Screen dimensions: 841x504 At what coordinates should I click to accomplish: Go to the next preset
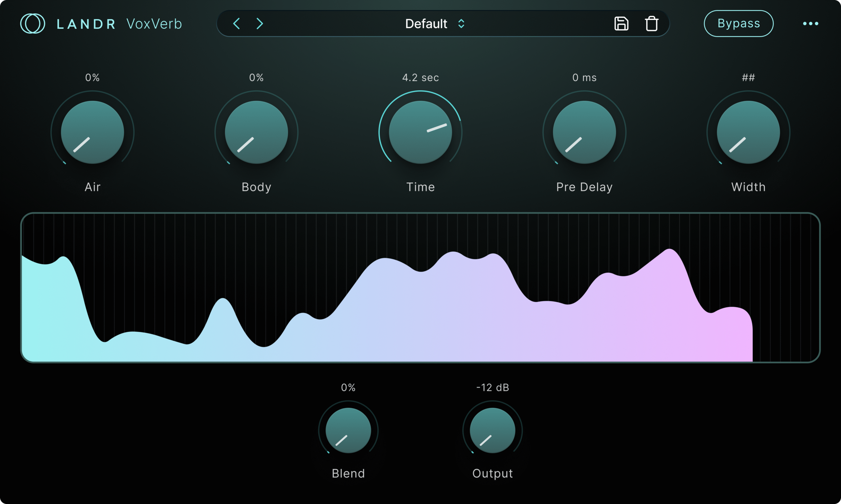tap(260, 24)
